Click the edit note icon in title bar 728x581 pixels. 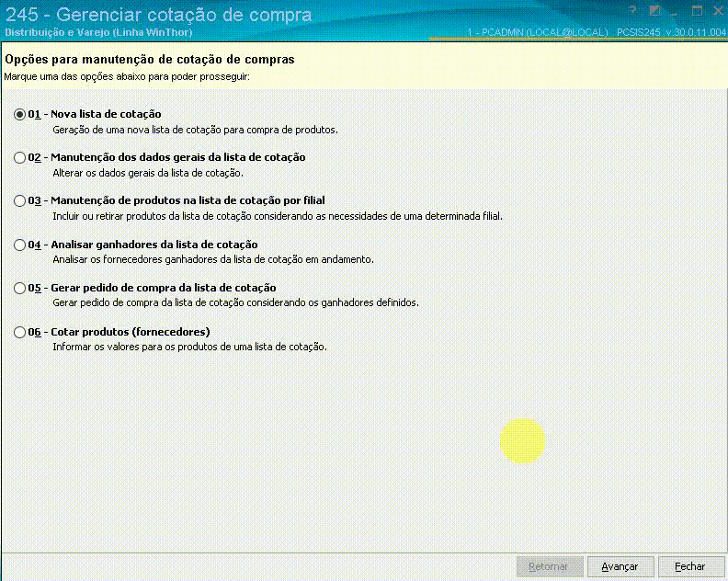click(654, 11)
